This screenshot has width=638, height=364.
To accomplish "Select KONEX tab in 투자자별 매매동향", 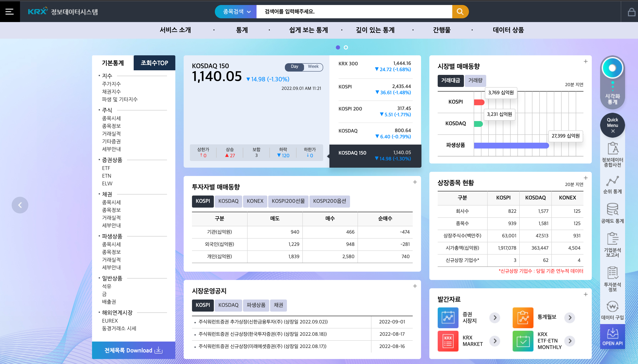I will [255, 201].
